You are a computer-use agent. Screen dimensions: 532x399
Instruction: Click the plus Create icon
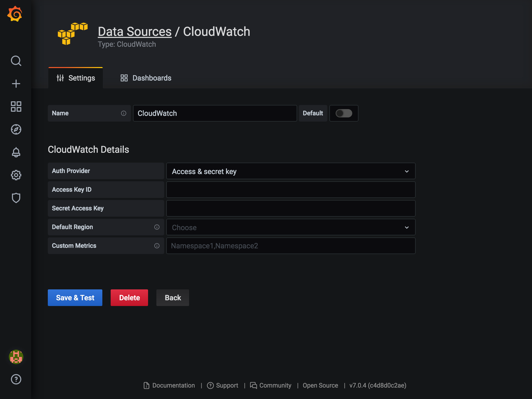16,84
